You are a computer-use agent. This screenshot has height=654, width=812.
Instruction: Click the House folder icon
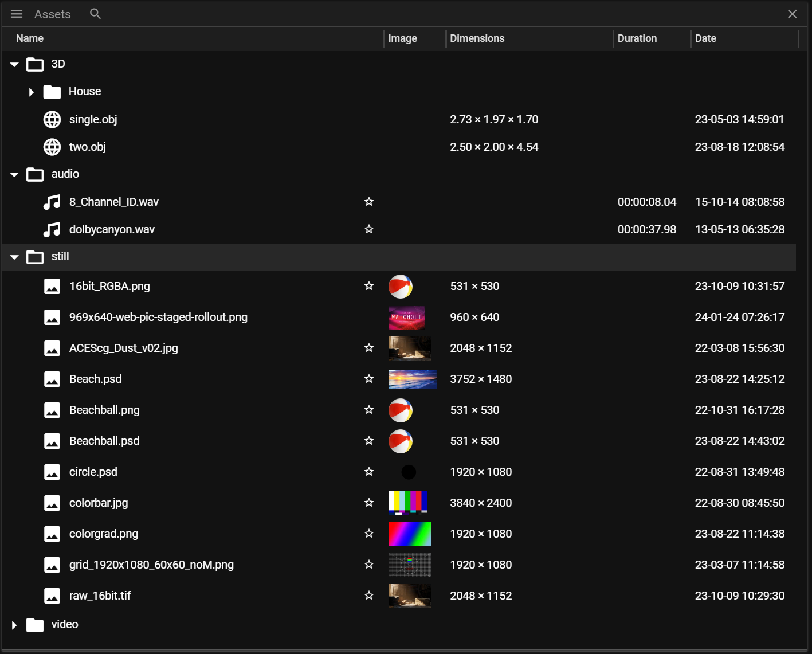[x=52, y=92]
